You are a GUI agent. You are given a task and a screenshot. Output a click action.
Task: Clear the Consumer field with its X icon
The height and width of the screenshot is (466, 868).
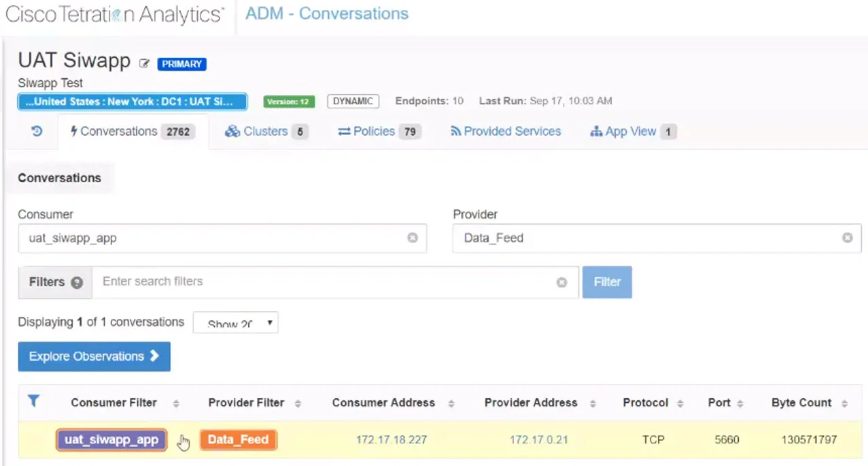[412, 238]
